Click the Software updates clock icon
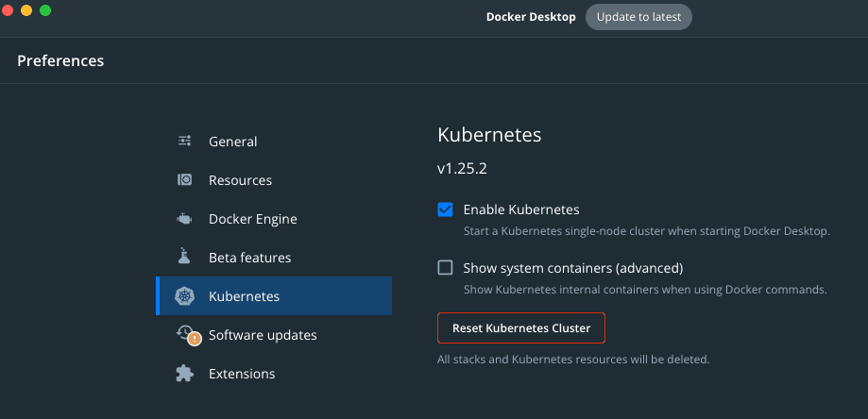 [x=184, y=331]
